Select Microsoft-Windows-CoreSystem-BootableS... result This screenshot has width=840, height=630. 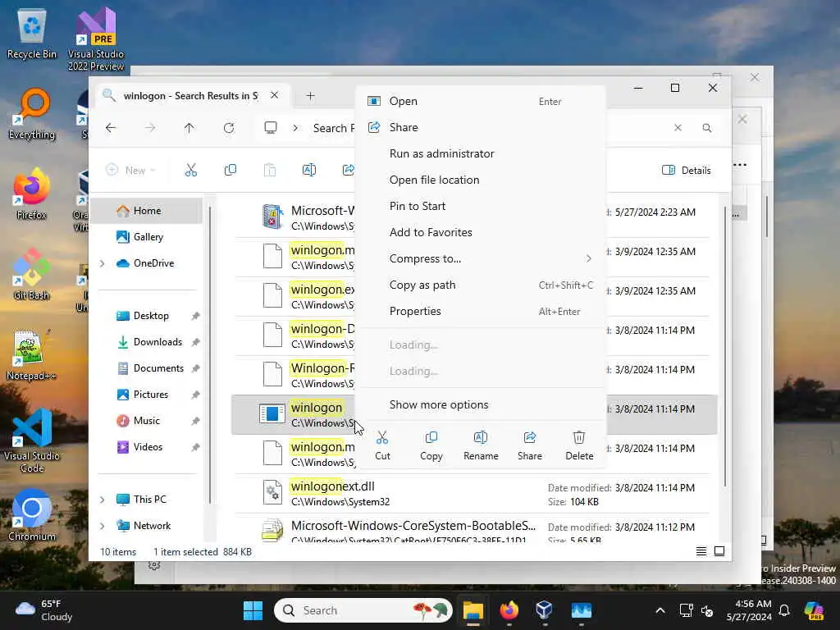point(474,528)
